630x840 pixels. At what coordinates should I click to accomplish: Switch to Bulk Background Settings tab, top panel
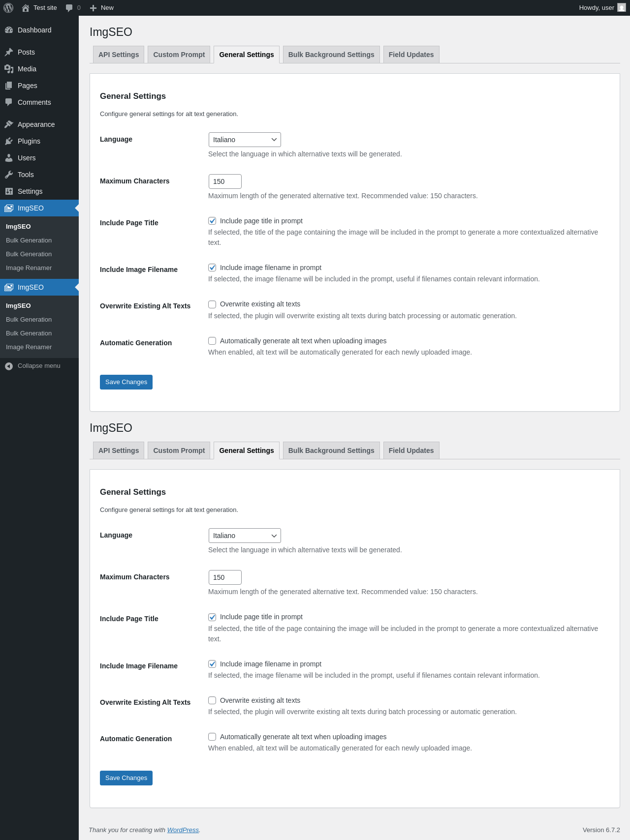click(331, 55)
